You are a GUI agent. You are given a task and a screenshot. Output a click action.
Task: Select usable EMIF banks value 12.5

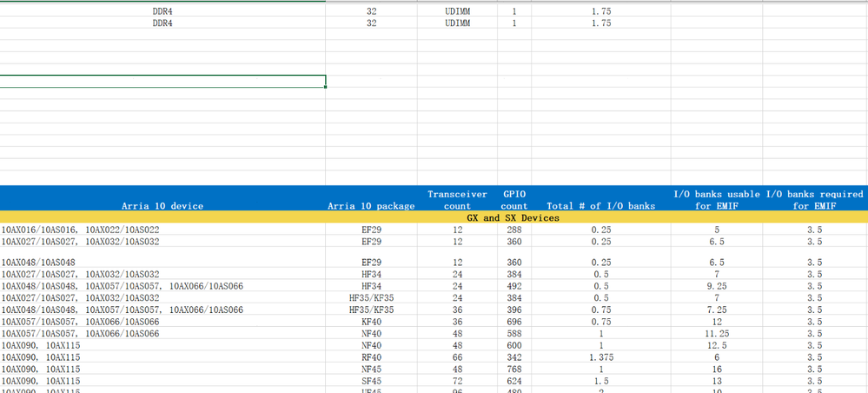click(717, 345)
